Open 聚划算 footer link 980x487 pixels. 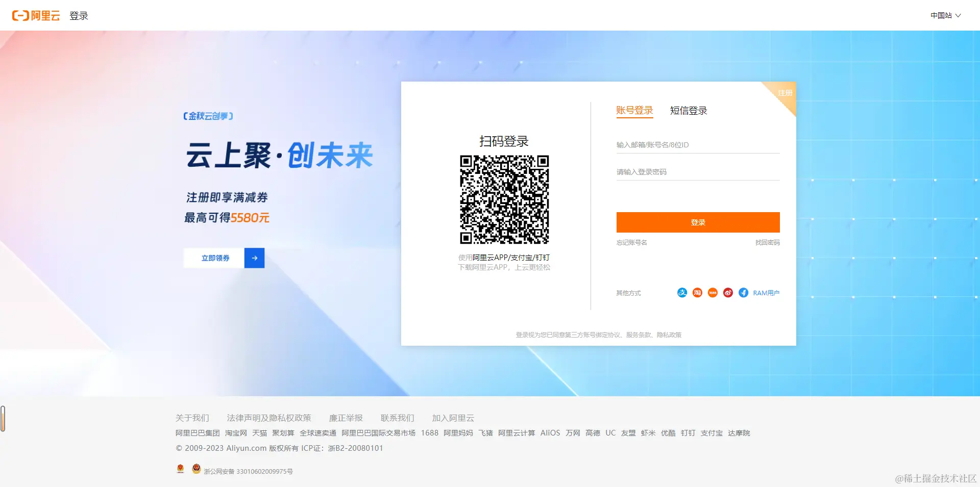point(283,433)
